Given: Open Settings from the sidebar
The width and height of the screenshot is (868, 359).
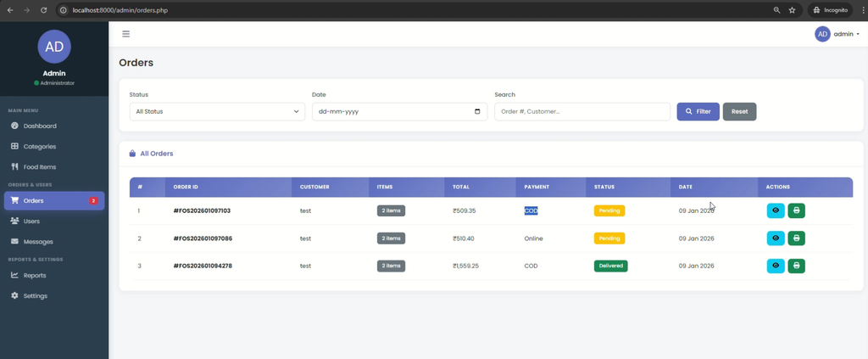Looking at the screenshot, I should click(x=54, y=296).
